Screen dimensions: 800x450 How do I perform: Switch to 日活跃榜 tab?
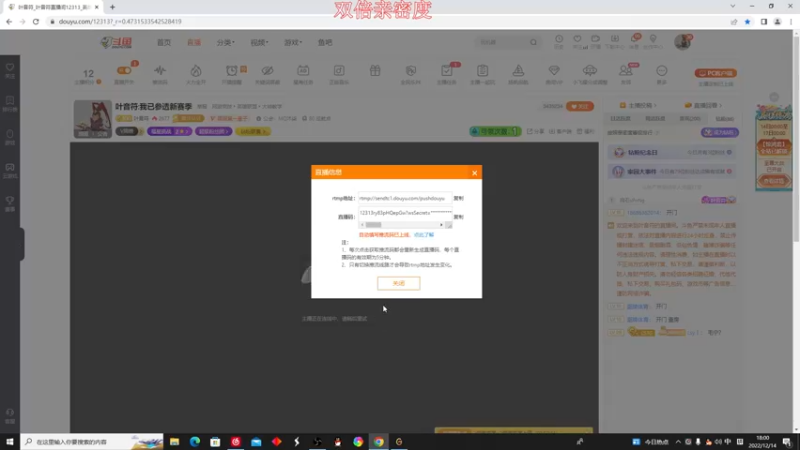(x=620, y=118)
